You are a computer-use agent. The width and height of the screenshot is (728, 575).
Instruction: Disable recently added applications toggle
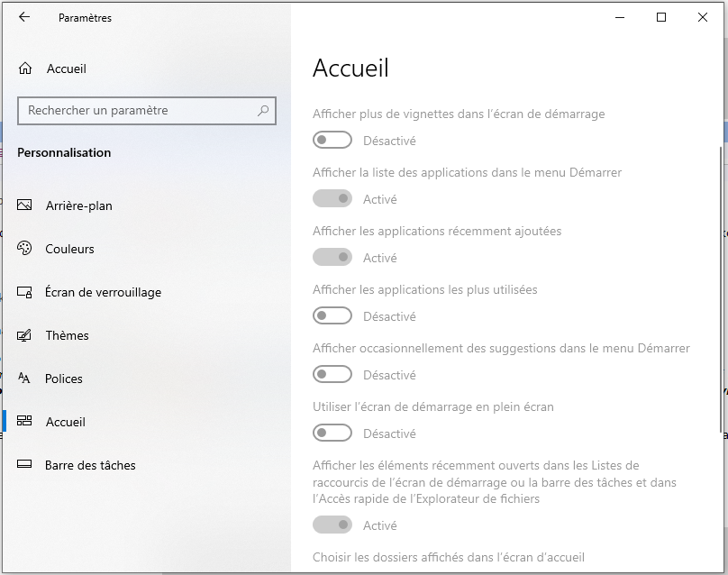point(332,258)
